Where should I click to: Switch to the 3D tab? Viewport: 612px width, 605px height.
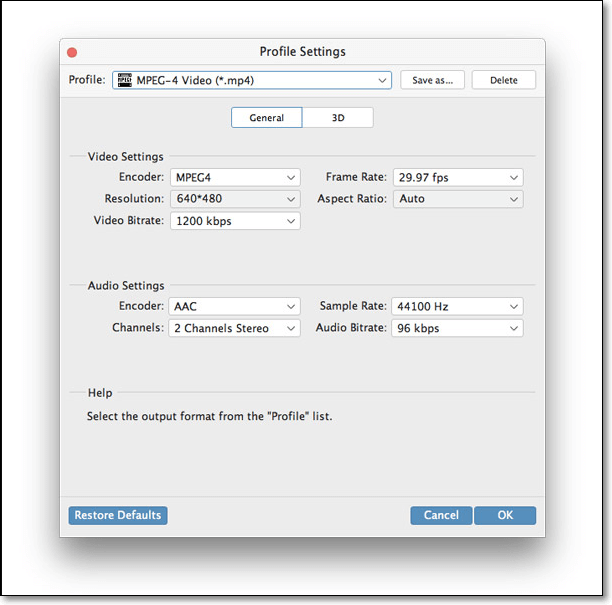tap(338, 118)
